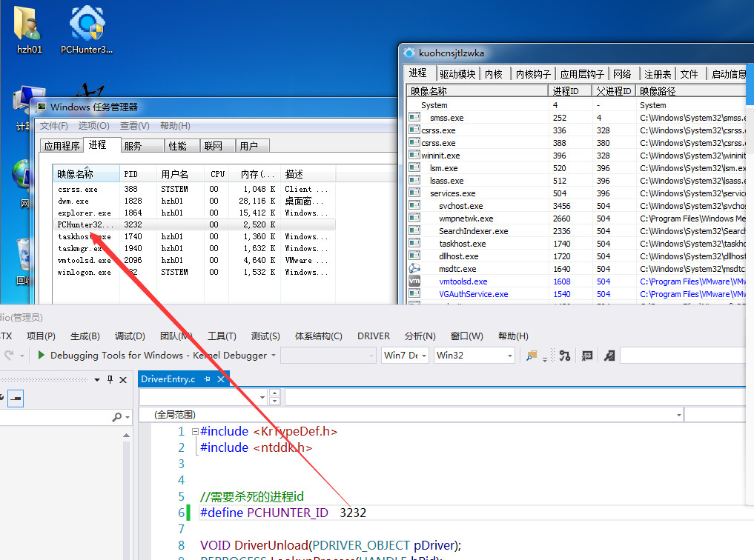This screenshot has width=754, height=560.
Task: Click the highlighted toolbar button in left panel
Action: point(16,398)
